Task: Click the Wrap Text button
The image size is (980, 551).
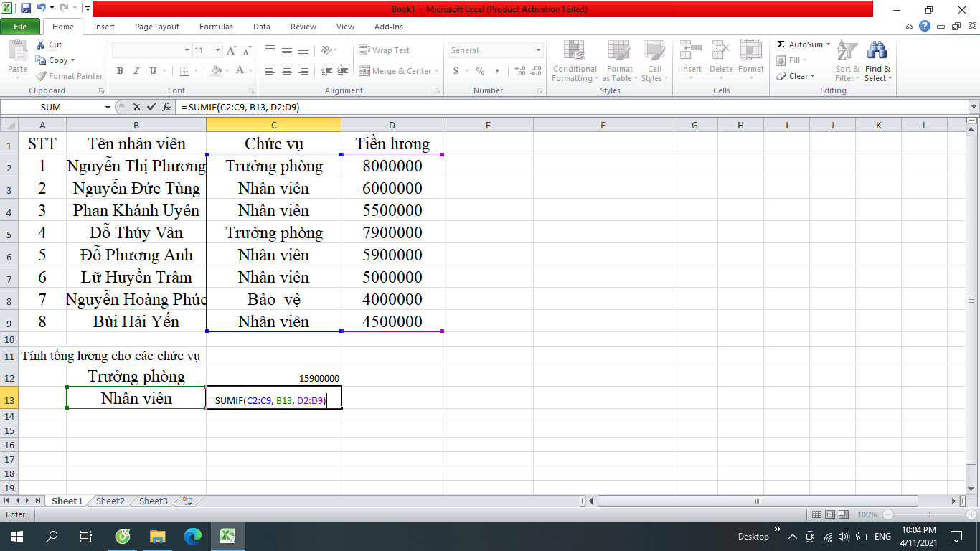Action: pyautogui.click(x=385, y=50)
